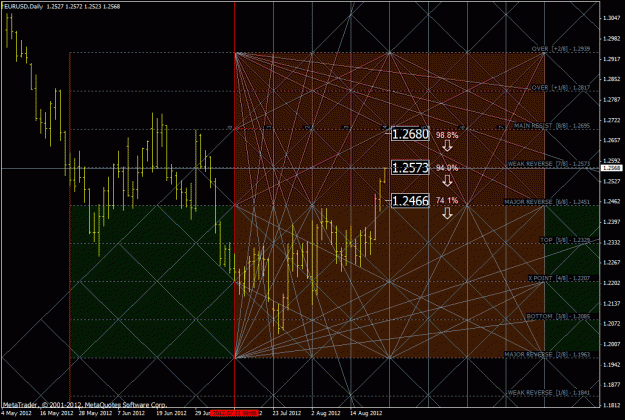This screenshot has width=625, height=420.
Task: Click 1.2722 on the price scale
Action: (x=612, y=120)
